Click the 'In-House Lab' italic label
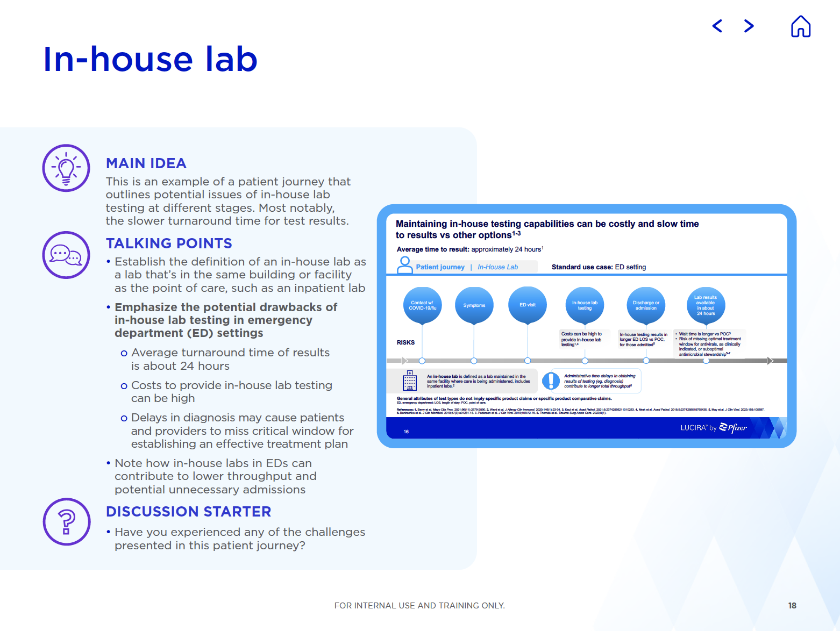840x631 pixels. click(497, 267)
